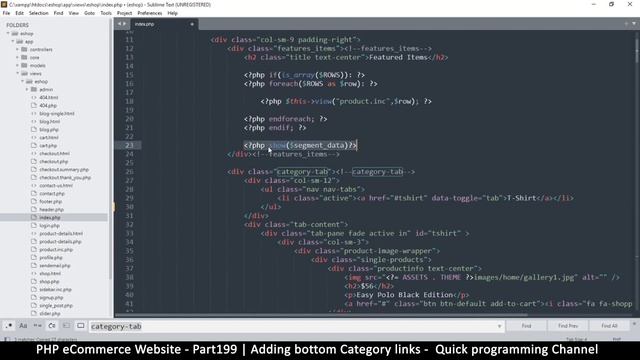Click the Find button
Screen dimensions: 640x360
pyautogui.click(x=526, y=326)
